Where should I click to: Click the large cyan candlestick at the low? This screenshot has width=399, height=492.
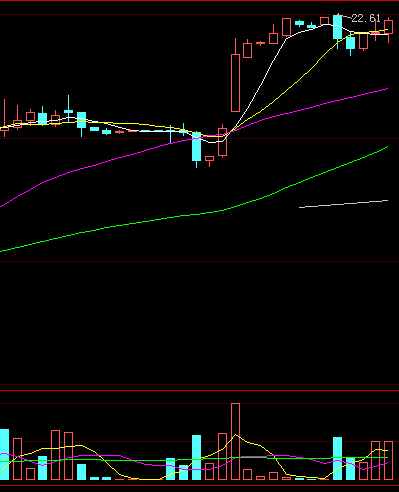196,150
